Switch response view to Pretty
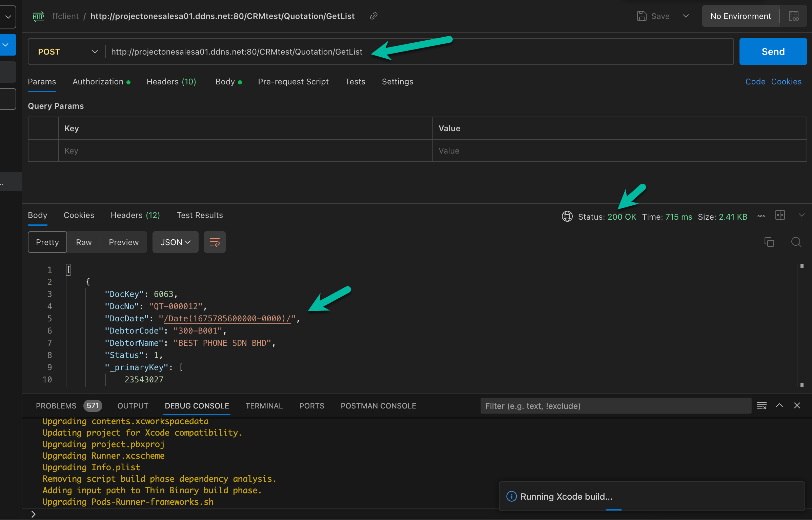Image resolution: width=812 pixels, height=520 pixels. point(47,242)
